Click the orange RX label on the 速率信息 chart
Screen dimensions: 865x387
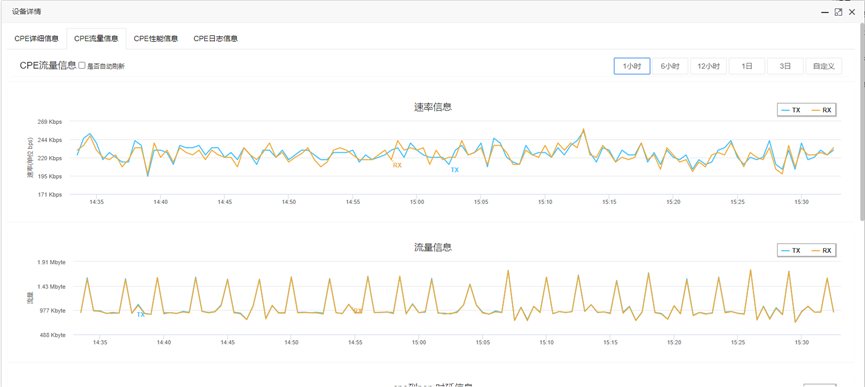(397, 165)
